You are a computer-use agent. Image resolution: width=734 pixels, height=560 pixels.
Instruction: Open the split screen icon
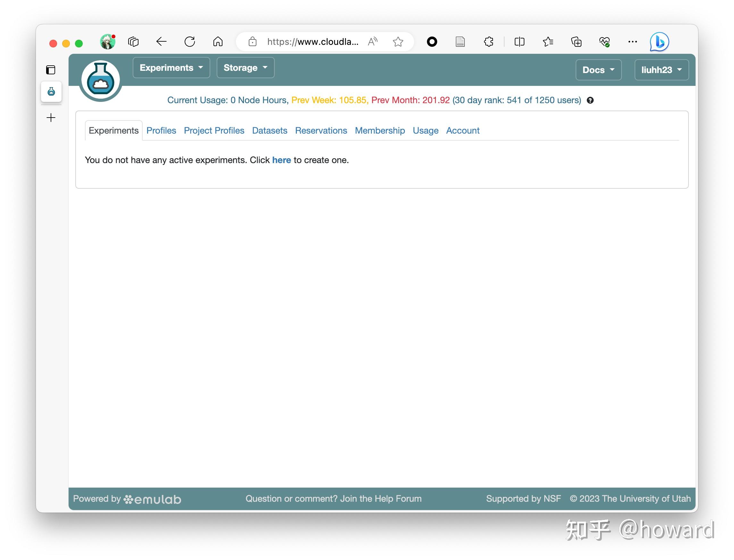click(x=519, y=42)
